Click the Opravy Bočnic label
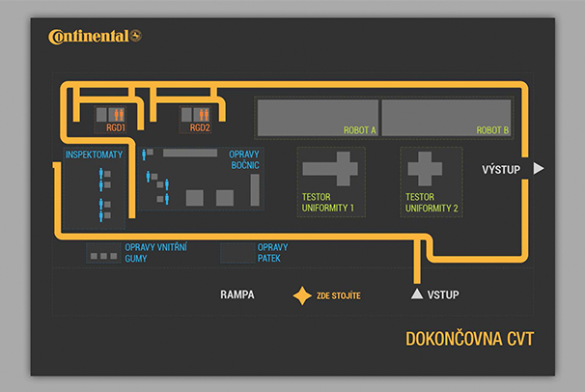Image resolution: width=585 pixels, height=392 pixels. [x=244, y=159]
